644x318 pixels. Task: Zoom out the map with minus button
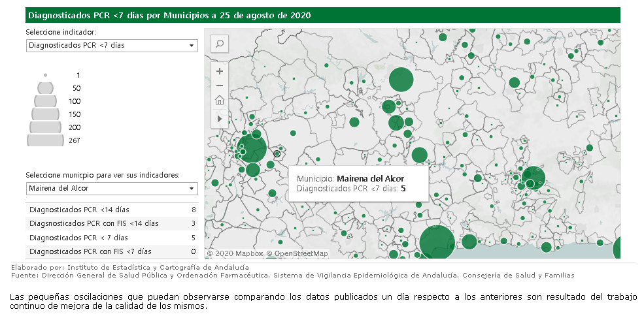[x=220, y=86]
